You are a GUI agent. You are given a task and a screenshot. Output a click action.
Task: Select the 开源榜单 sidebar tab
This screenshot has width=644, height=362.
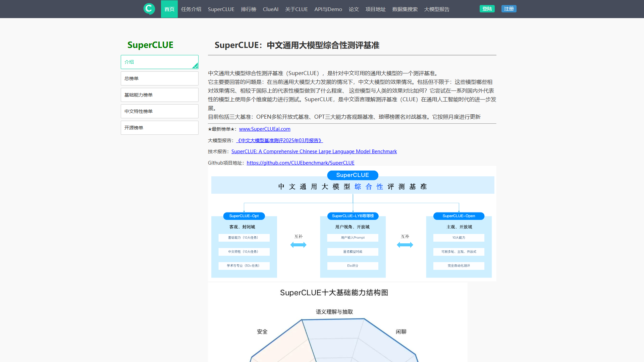tap(160, 128)
